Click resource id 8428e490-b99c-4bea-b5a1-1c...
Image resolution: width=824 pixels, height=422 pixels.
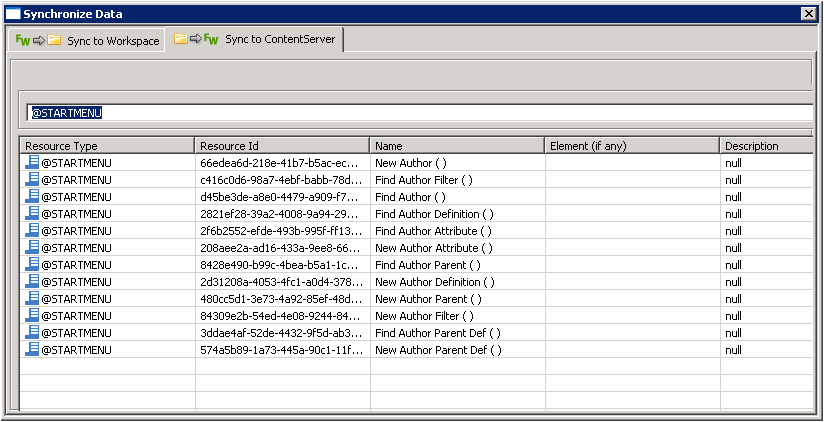281,265
